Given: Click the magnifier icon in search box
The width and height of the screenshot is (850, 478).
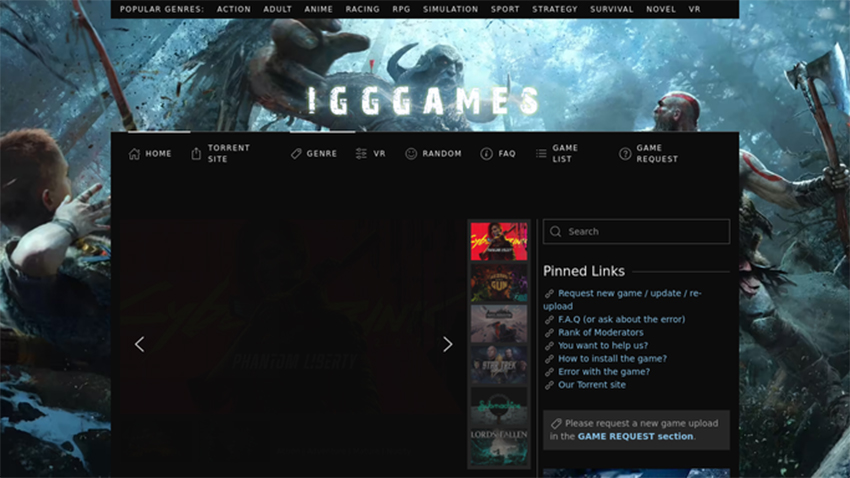Looking at the screenshot, I should point(556,232).
